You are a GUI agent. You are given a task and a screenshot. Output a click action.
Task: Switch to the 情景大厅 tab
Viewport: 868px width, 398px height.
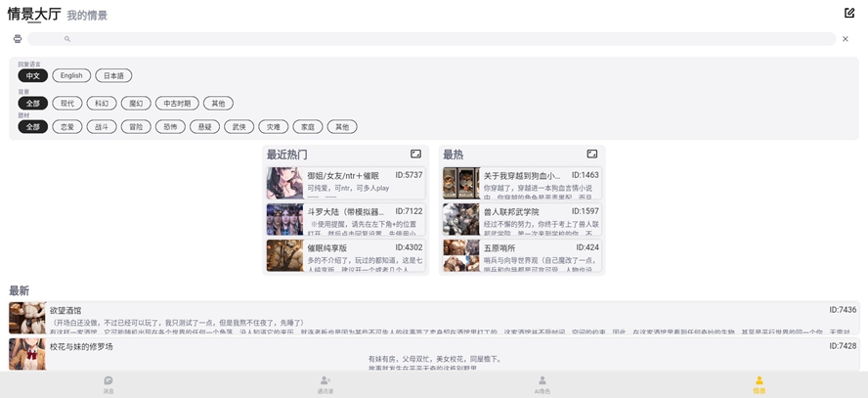click(x=34, y=15)
